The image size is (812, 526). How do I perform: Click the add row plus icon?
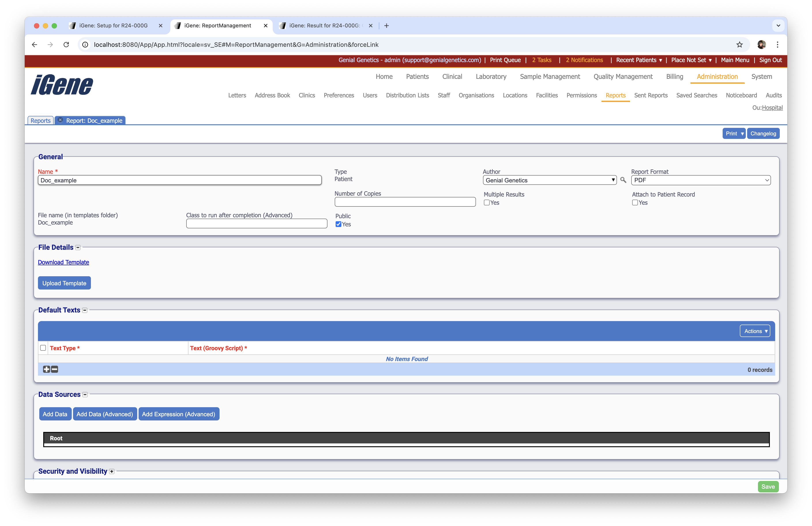tap(46, 369)
